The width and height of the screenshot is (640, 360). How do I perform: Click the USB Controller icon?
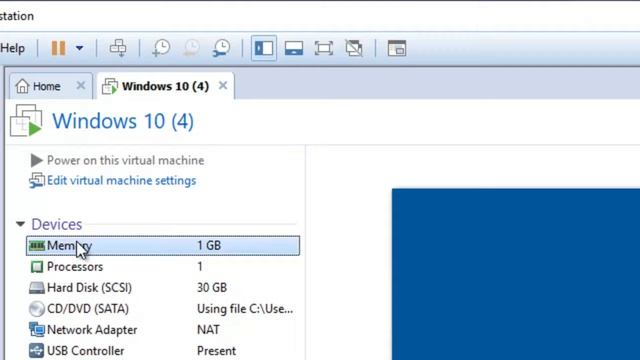pos(37,351)
